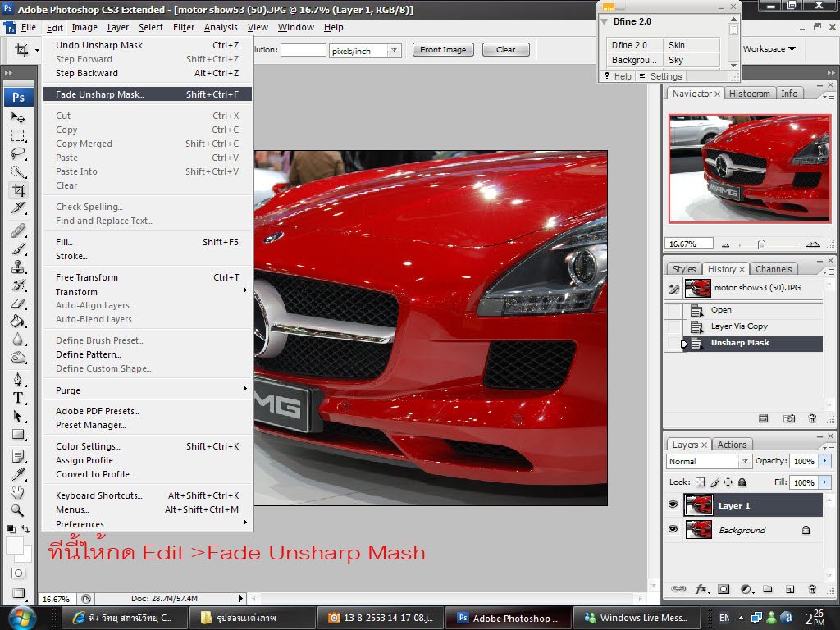Select the Blur tool
Viewport: 840px width, 630px height.
pyautogui.click(x=18, y=340)
